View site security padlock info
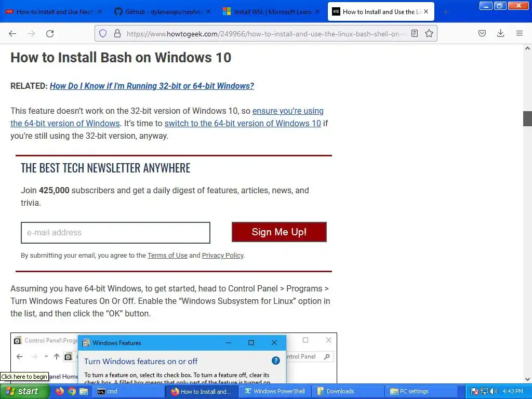This screenshot has height=399, width=532. click(x=117, y=33)
